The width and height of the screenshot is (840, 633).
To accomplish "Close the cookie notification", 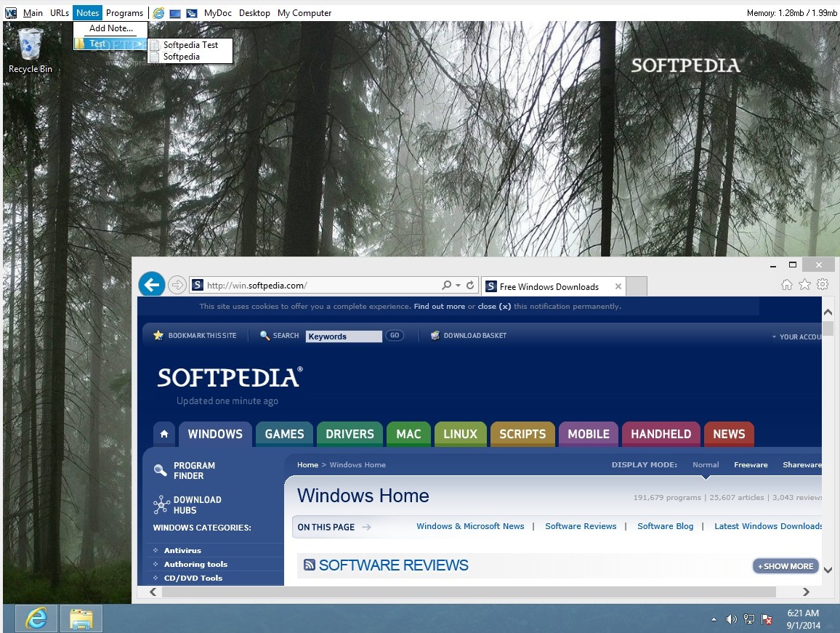I will (x=494, y=307).
